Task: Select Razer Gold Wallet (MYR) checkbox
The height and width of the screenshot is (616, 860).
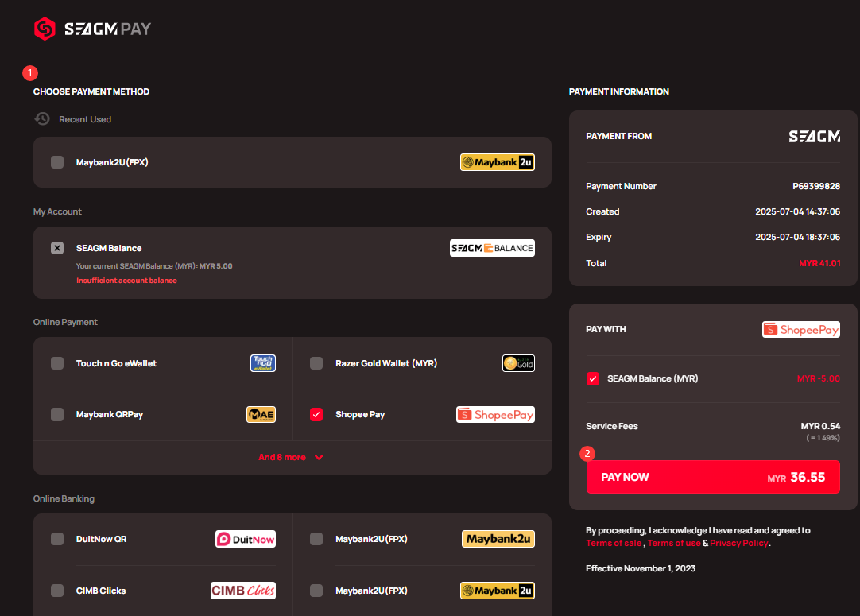Action: 316,363
